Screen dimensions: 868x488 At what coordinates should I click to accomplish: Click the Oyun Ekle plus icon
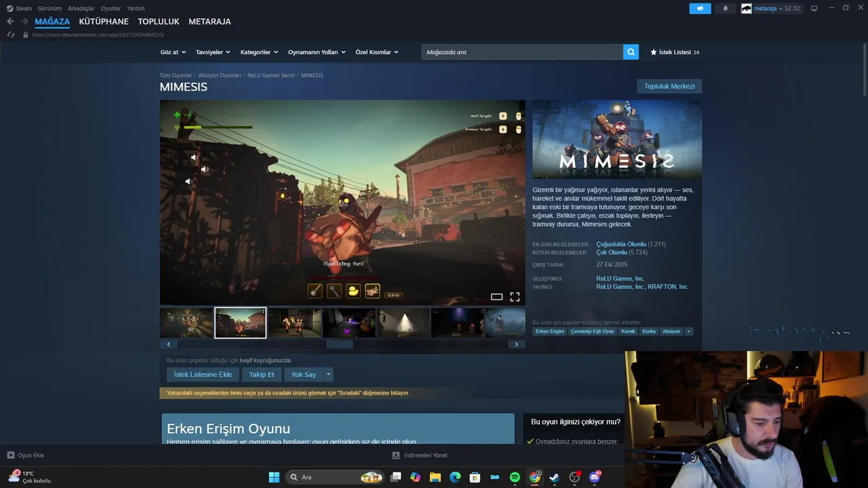[x=10, y=455]
